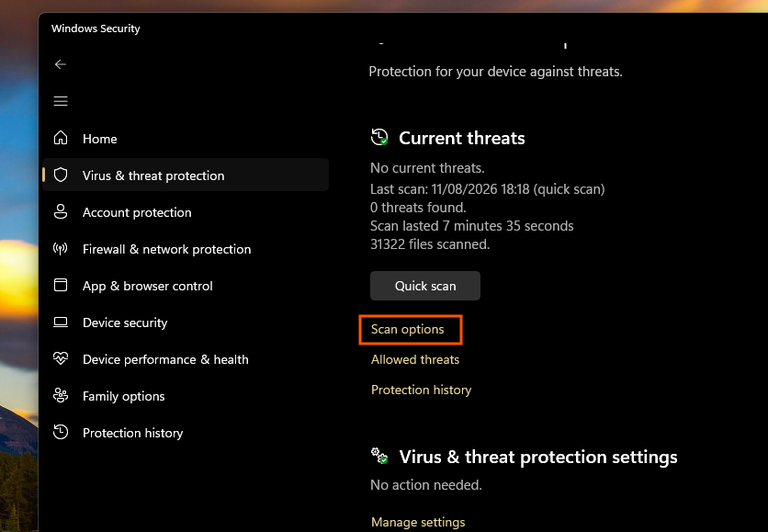
Task: Click the 'No action needed.' text
Action: (x=426, y=485)
